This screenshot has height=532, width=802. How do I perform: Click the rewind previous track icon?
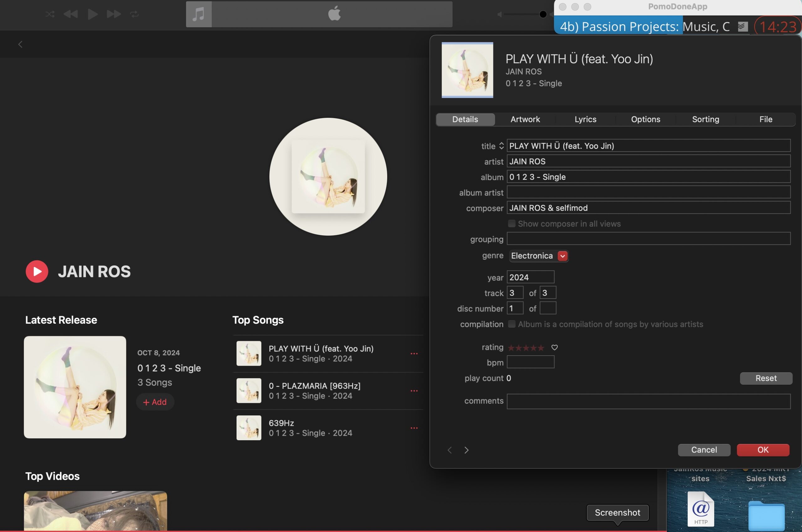(x=70, y=14)
